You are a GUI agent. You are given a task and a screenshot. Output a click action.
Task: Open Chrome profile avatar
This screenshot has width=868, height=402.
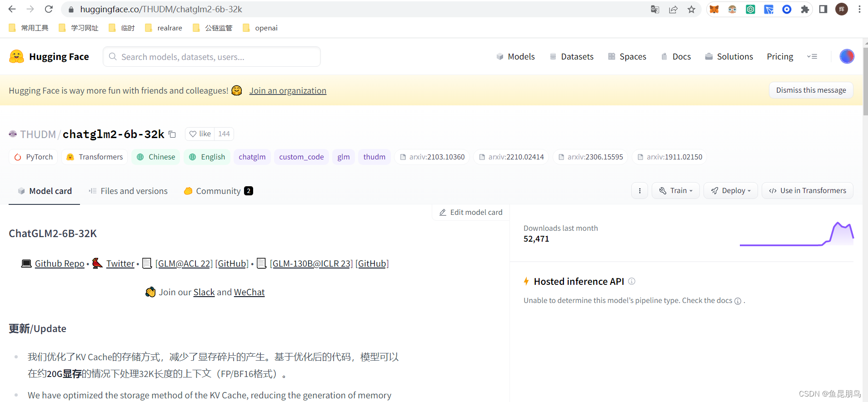[842, 9]
